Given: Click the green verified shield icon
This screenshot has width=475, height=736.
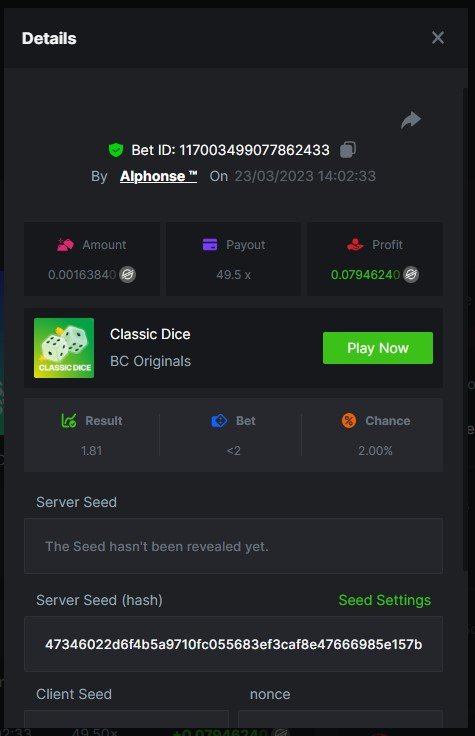Looking at the screenshot, I should pos(115,150).
